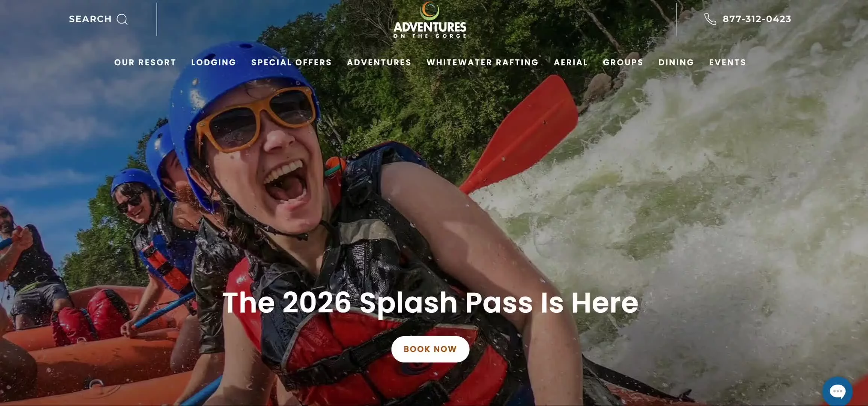Select the Groups navigation item
This screenshot has width=868, height=406.
pyautogui.click(x=623, y=62)
